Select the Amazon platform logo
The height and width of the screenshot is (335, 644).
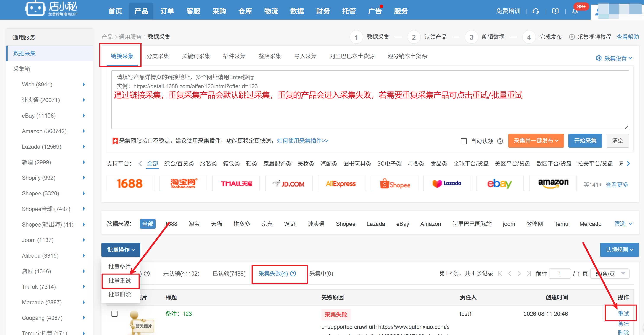click(552, 183)
